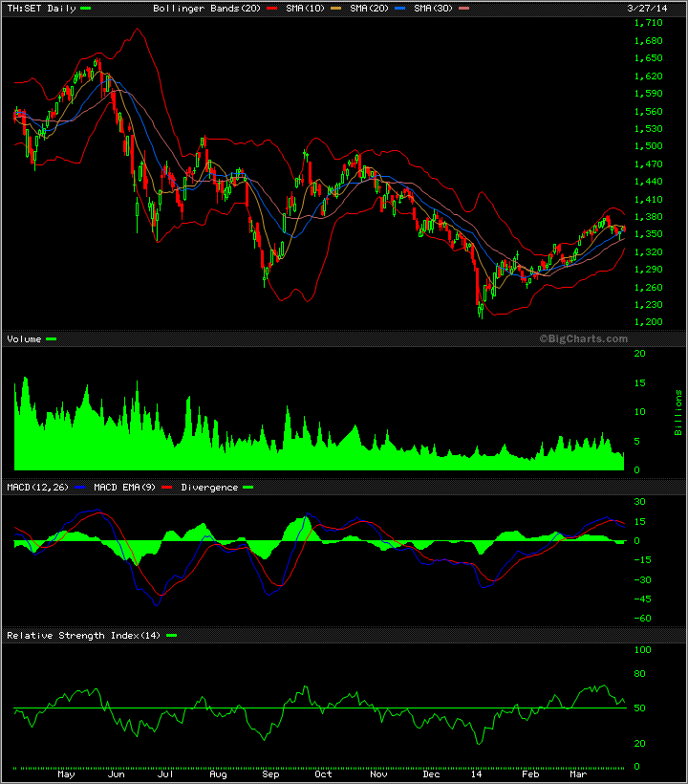This screenshot has width=688, height=784.
Task: Click the pink SMA(30) legend swatch
Action: pyautogui.click(x=463, y=8)
